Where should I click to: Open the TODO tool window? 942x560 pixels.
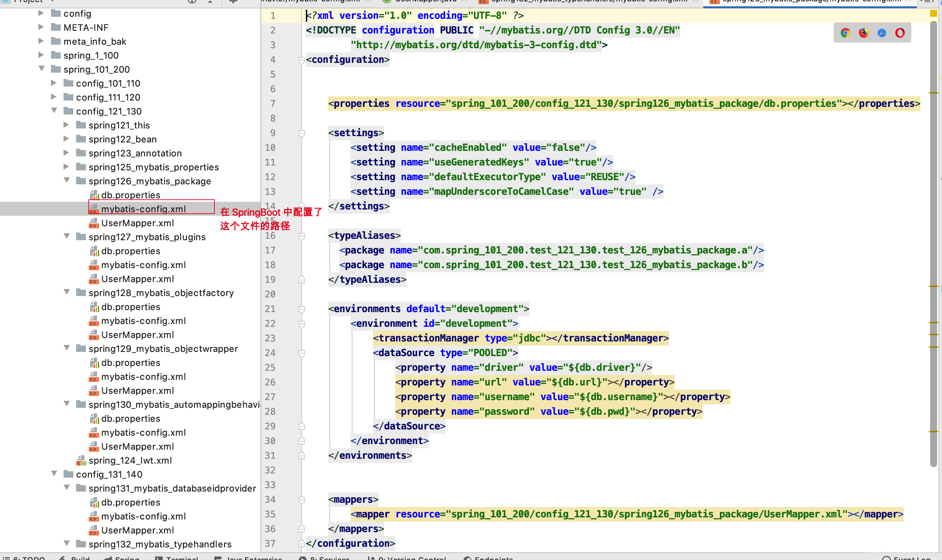[x=24, y=558]
